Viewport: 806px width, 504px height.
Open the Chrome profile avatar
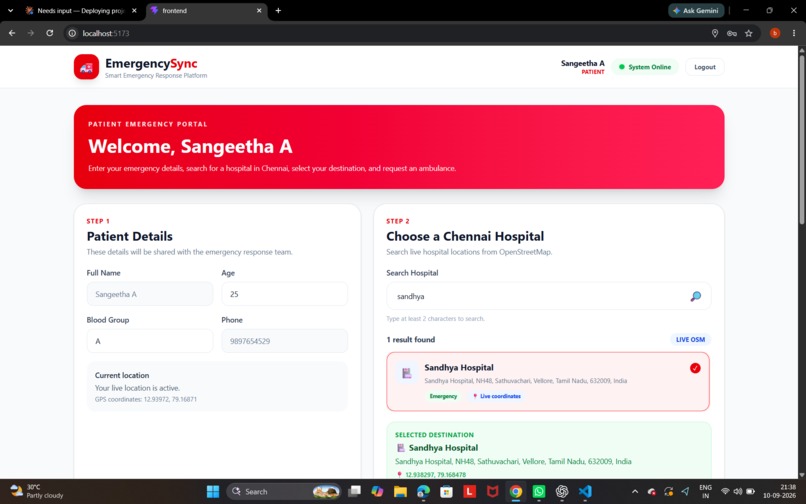(x=775, y=33)
